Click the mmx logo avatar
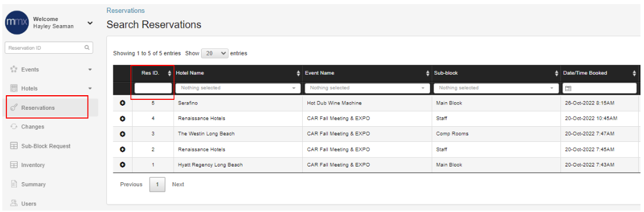Screen dimensions: 644x212 17,23
